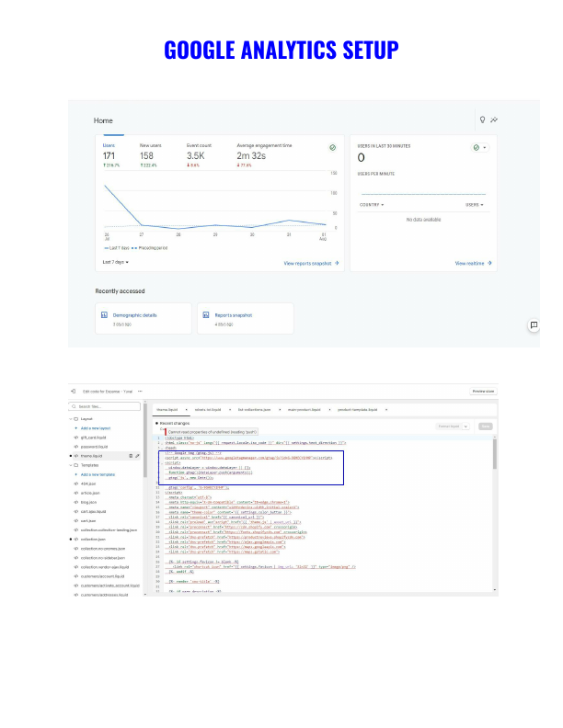The height and width of the screenshot is (728, 563).
Task: Click the trend sparkline icon beside the lightbulb
Action: (x=494, y=119)
